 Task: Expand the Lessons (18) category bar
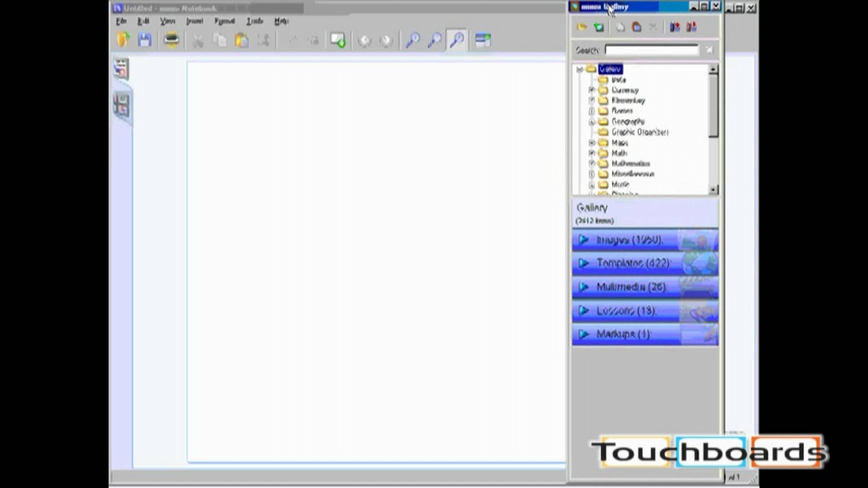[x=645, y=311]
